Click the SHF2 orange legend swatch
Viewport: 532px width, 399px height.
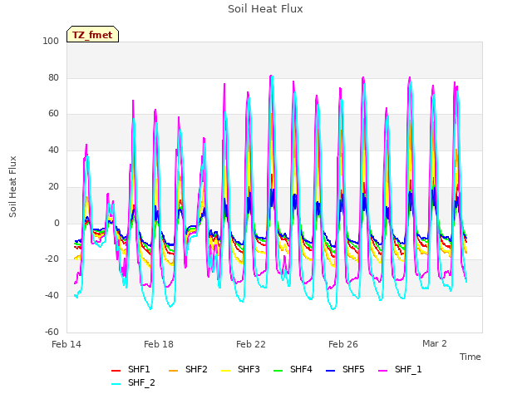(173, 371)
